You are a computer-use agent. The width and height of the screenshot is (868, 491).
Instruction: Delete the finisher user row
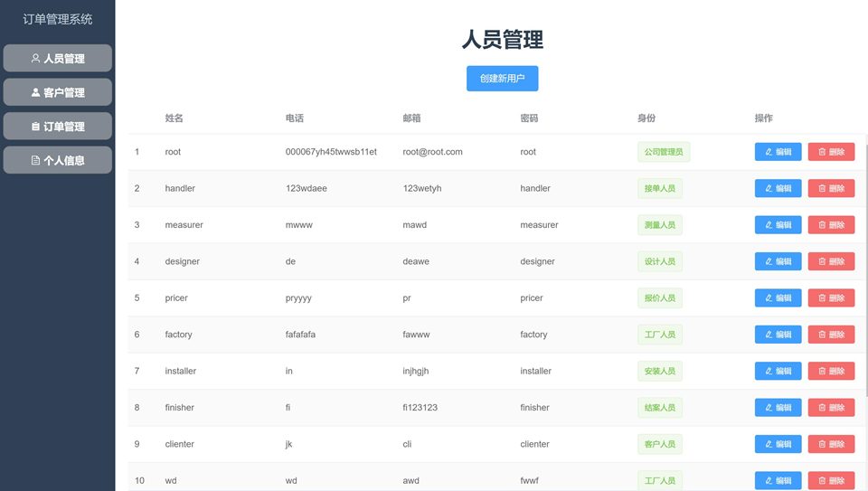pos(831,408)
